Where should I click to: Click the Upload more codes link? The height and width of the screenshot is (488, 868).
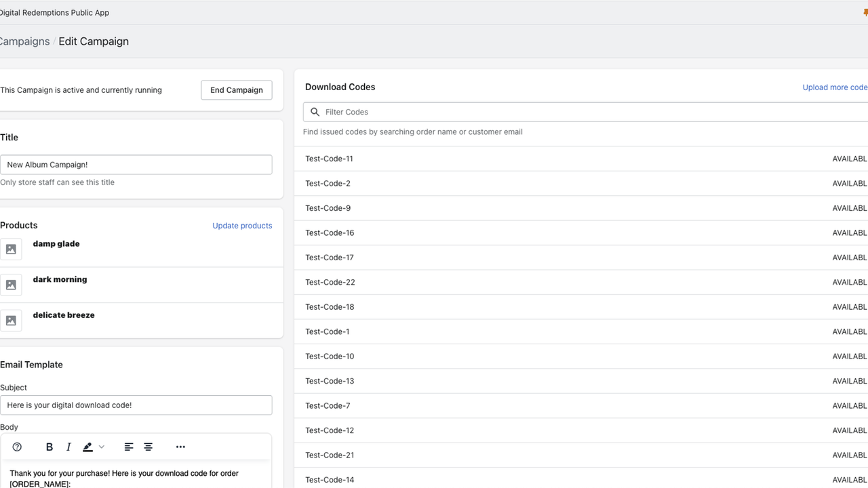(835, 87)
